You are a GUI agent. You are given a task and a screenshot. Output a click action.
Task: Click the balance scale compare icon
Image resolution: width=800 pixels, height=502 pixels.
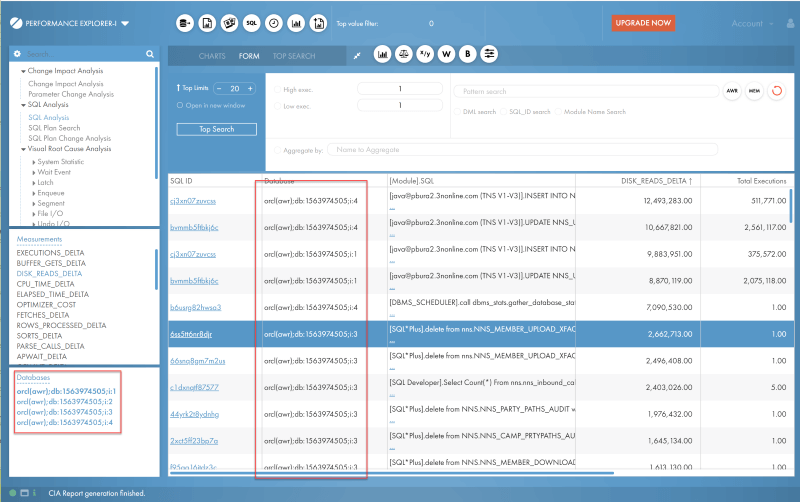coord(404,55)
